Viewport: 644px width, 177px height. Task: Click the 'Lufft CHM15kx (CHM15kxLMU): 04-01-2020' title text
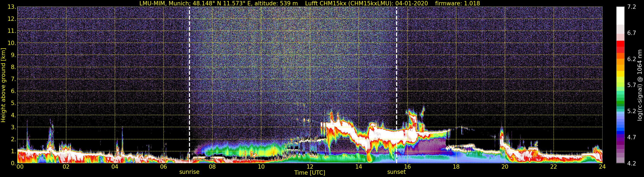[x=366, y=3]
